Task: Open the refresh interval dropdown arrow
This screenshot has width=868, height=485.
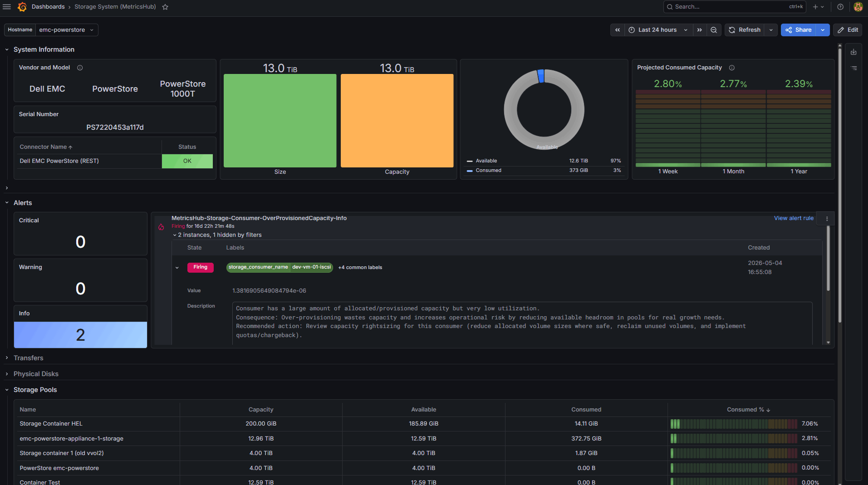Action: (771, 30)
